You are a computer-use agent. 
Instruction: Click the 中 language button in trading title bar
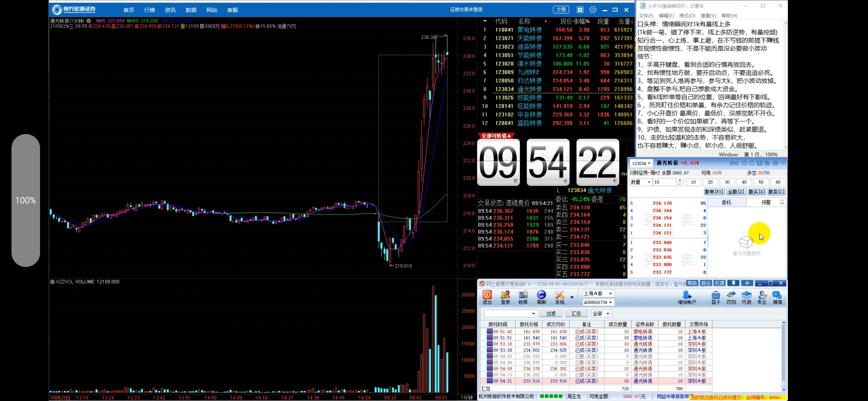pyautogui.click(x=747, y=283)
